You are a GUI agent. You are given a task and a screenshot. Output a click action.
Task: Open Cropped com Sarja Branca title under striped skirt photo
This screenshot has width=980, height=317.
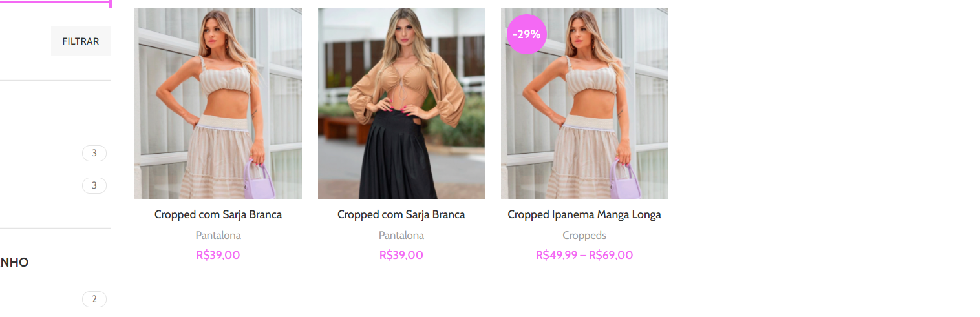(x=218, y=214)
